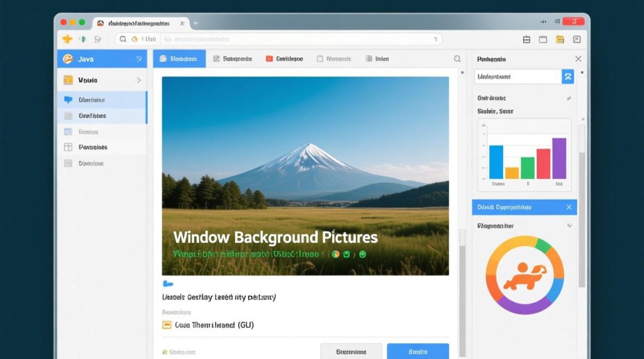Click the blue icon button beside the panel input
Image resolution: width=644 pixels, height=359 pixels.
(568, 77)
